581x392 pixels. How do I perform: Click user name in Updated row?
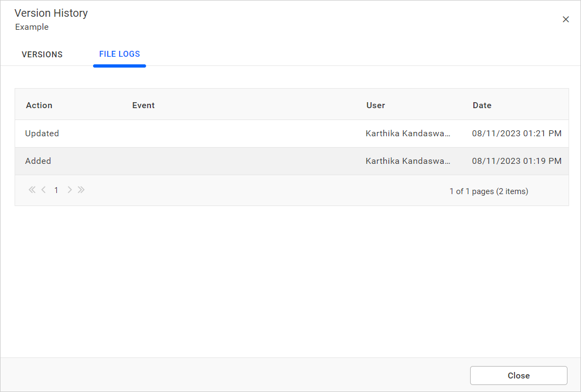tap(408, 134)
